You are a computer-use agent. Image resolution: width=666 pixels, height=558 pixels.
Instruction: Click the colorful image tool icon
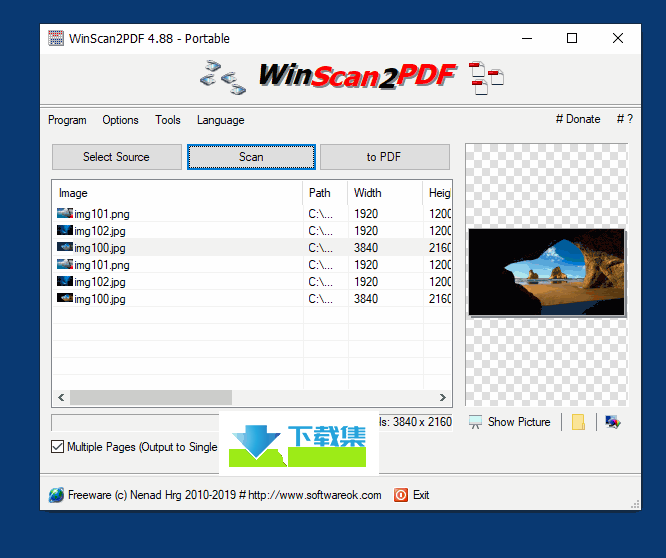(x=612, y=422)
